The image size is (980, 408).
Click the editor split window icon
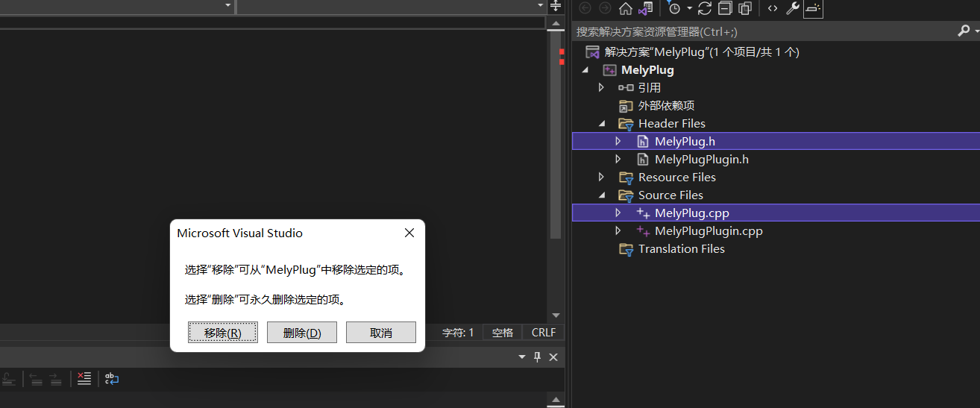(556, 6)
